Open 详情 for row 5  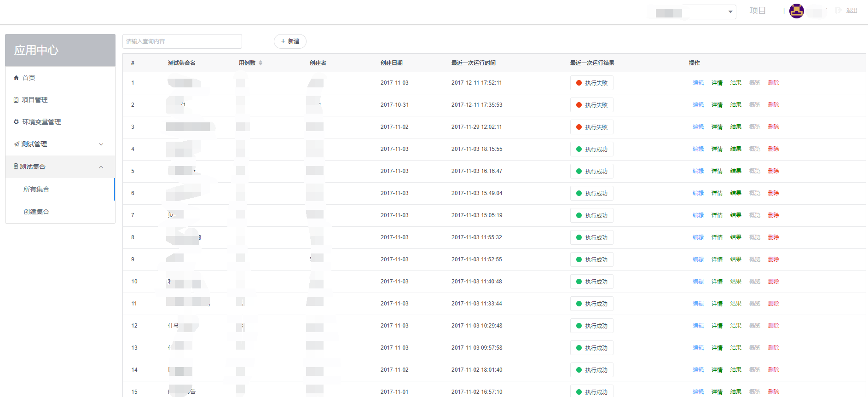[717, 171]
